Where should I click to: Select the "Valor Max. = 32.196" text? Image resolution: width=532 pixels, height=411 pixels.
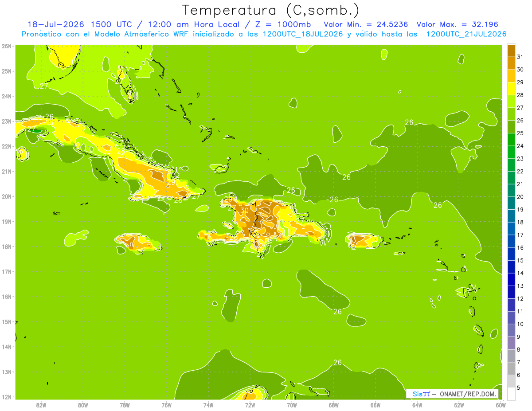pyautogui.click(x=457, y=24)
